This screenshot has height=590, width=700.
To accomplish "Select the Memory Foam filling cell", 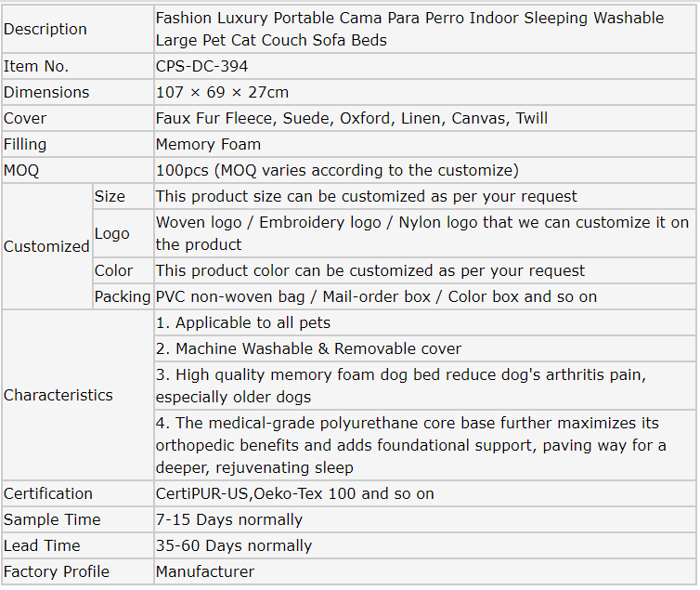I will 208,144.
